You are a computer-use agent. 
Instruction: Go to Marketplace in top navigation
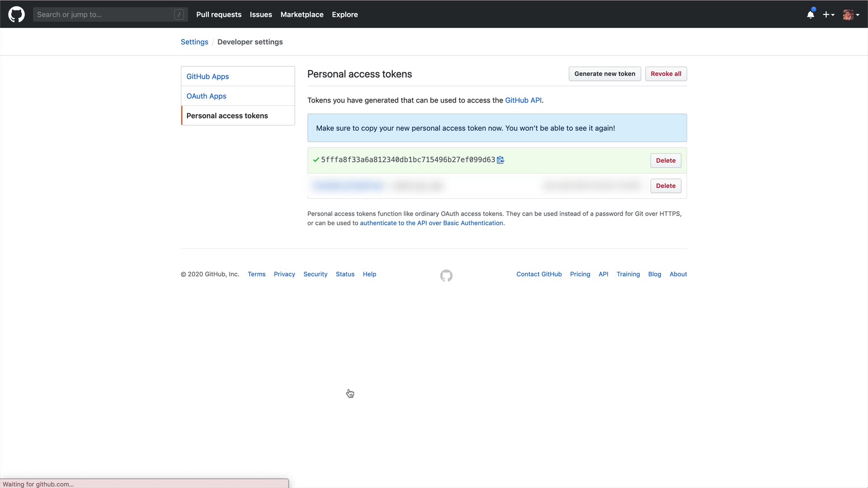(302, 14)
